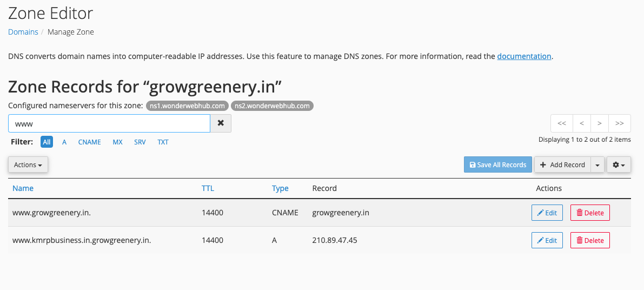The height and width of the screenshot is (290, 644).
Task: Open the Add Record dropdown arrow
Action: click(x=597, y=165)
